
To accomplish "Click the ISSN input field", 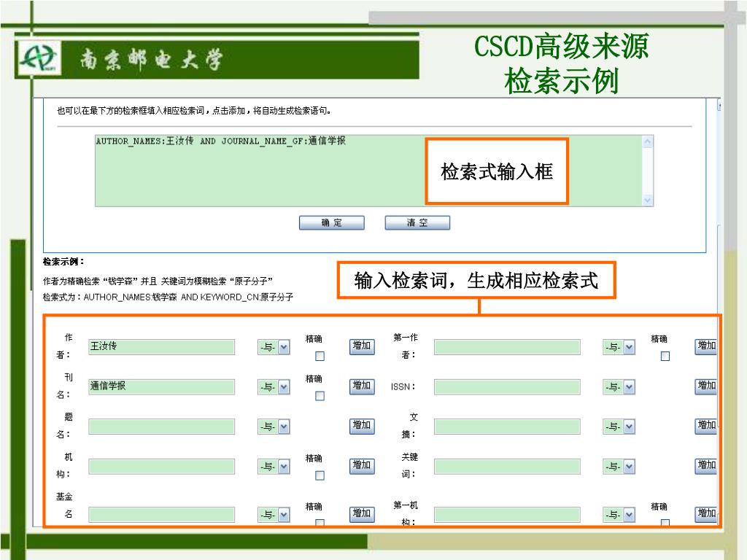I will click(x=507, y=386).
